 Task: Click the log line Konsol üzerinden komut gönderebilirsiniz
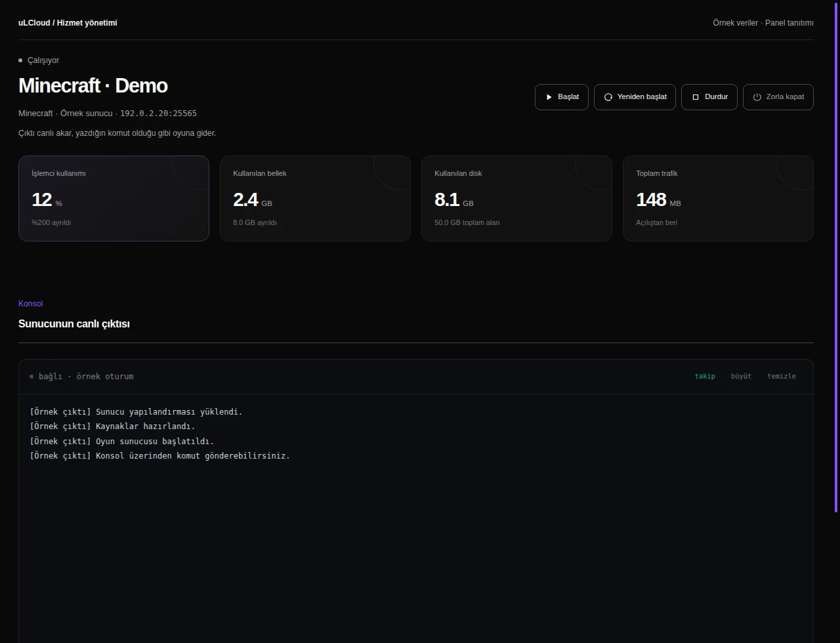tap(160, 455)
